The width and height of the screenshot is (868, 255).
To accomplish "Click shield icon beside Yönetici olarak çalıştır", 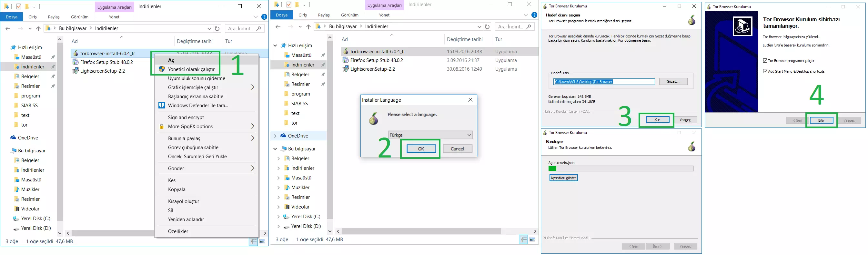I will [x=162, y=69].
